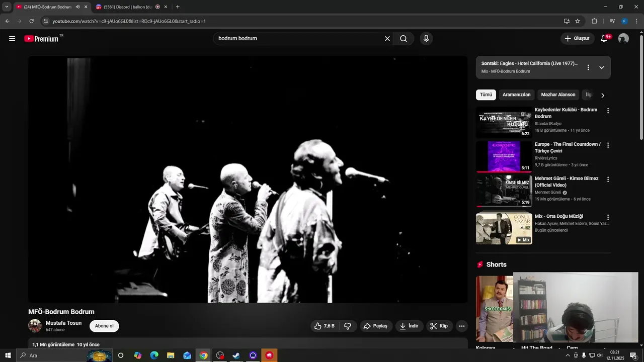644x362 pixels.
Task: Close the MFÖ-Bodrum Bodrum tab
Action: click(x=86, y=7)
